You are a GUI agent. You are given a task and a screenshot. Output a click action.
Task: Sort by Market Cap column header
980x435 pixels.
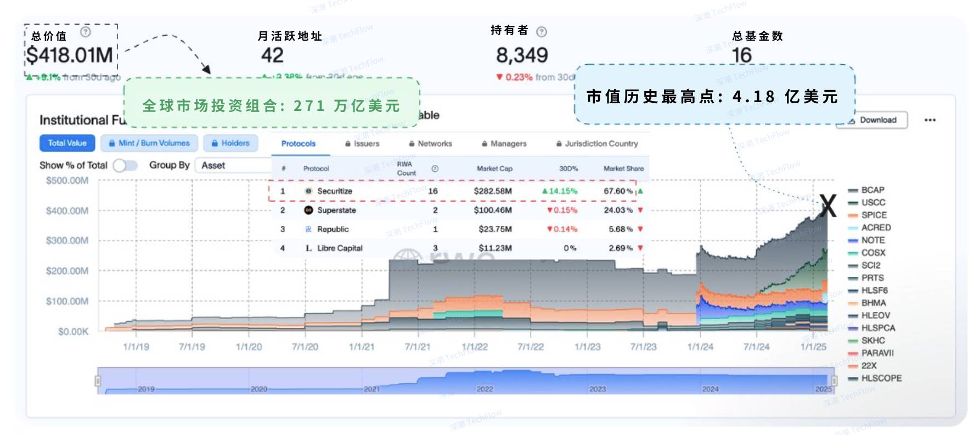pos(494,169)
